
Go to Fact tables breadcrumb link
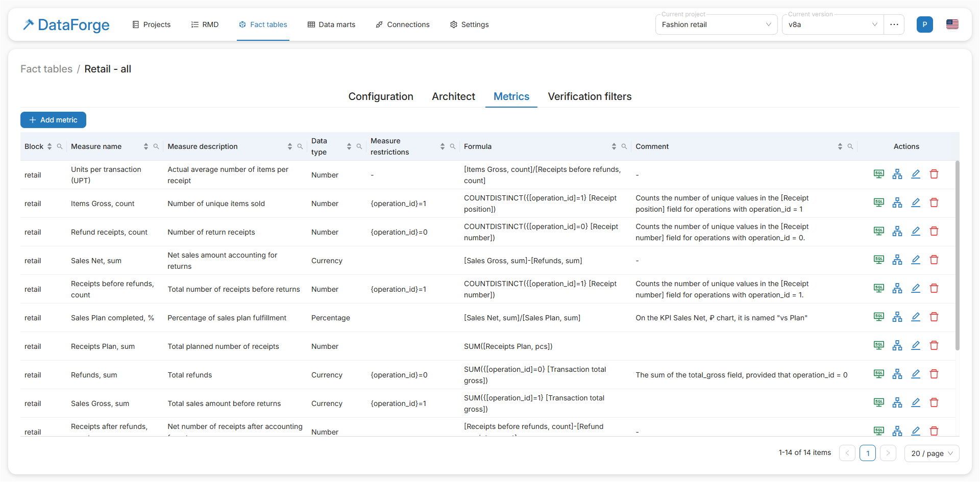pos(46,69)
